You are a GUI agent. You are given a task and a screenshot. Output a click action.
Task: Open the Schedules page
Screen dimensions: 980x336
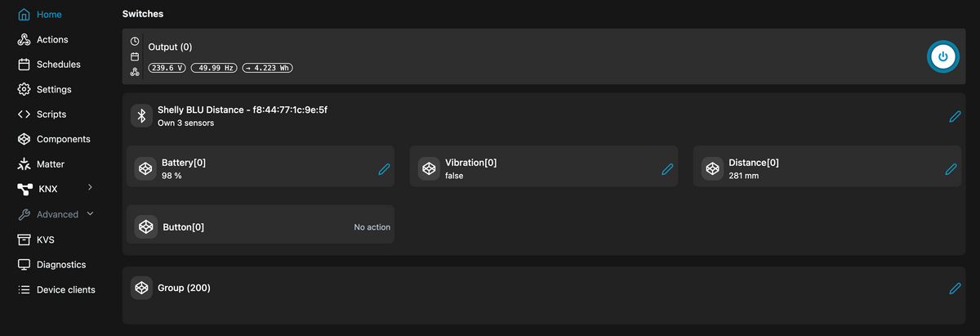point(58,65)
